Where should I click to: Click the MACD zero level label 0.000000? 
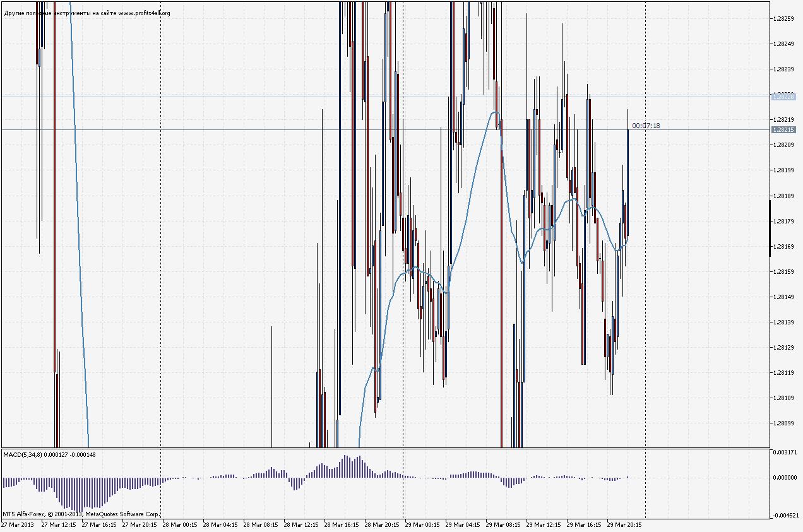[785, 478]
